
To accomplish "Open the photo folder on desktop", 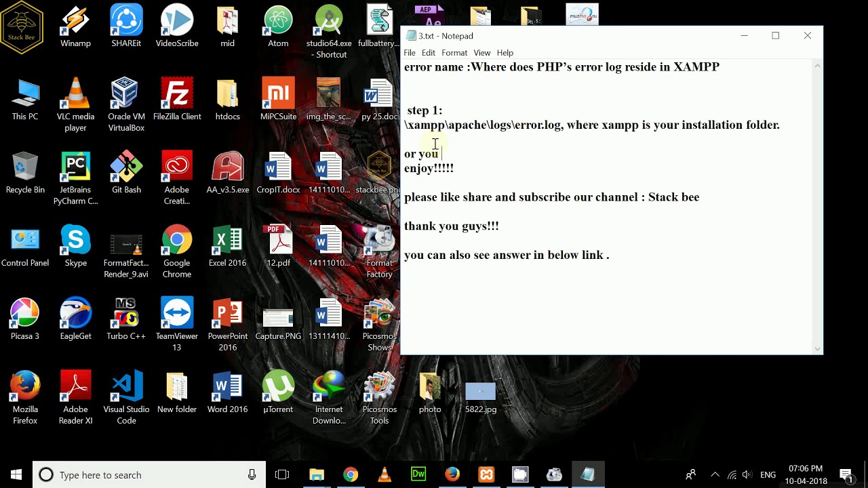I will tap(430, 392).
